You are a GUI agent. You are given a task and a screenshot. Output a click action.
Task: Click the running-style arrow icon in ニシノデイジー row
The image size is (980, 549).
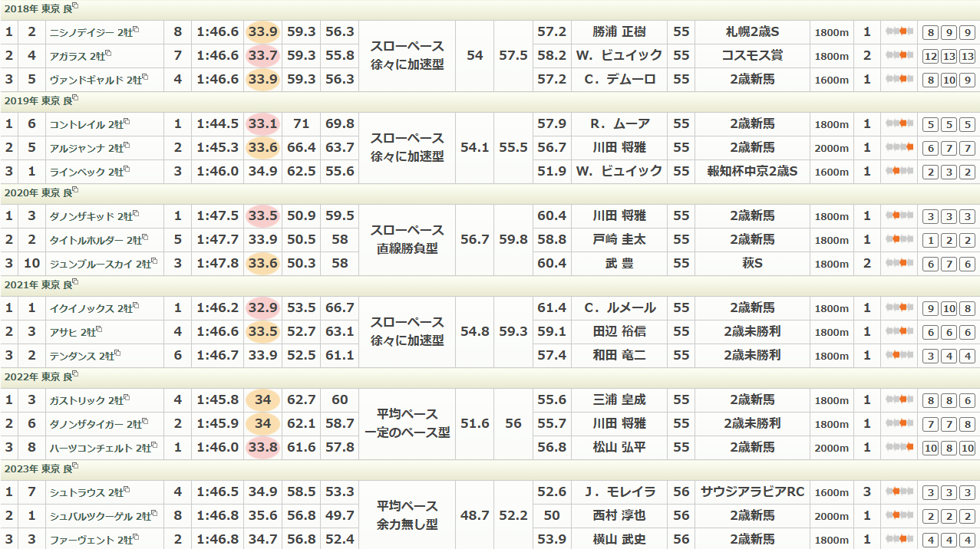(x=899, y=32)
